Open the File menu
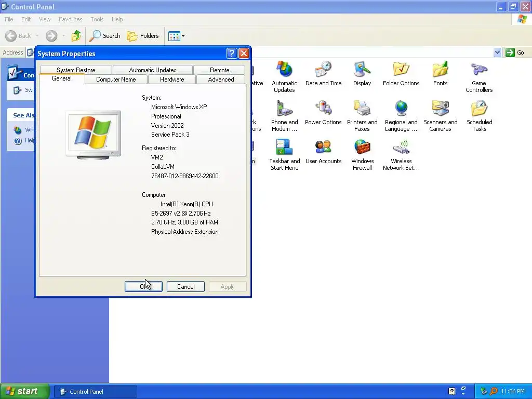This screenshot has height=399, width=532. click(9, 19)
